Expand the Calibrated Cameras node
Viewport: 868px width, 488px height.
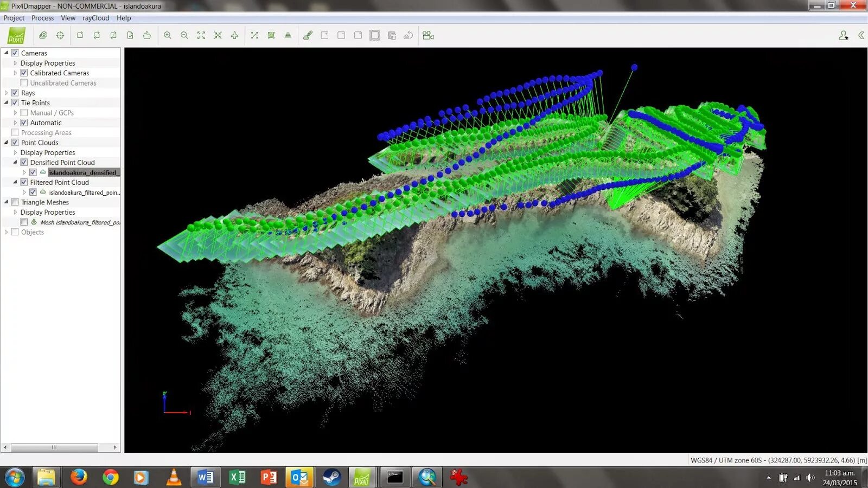point(15,73)
